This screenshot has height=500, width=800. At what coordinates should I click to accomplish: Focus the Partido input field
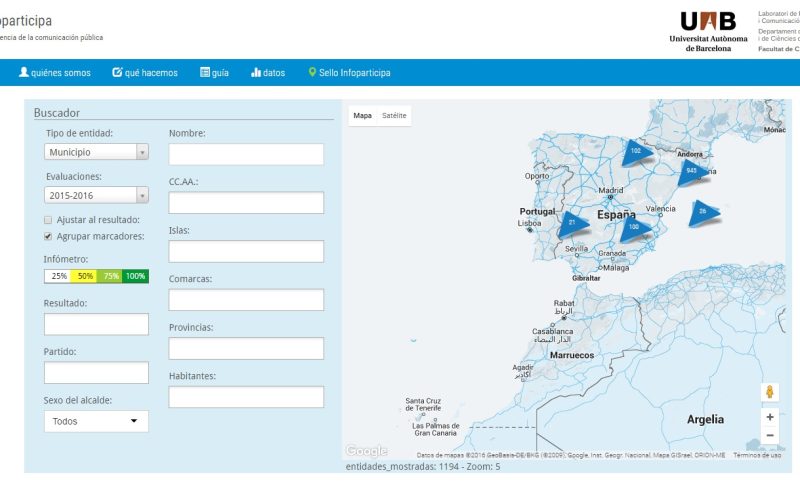pyautogui.click(x=96, y=373)
